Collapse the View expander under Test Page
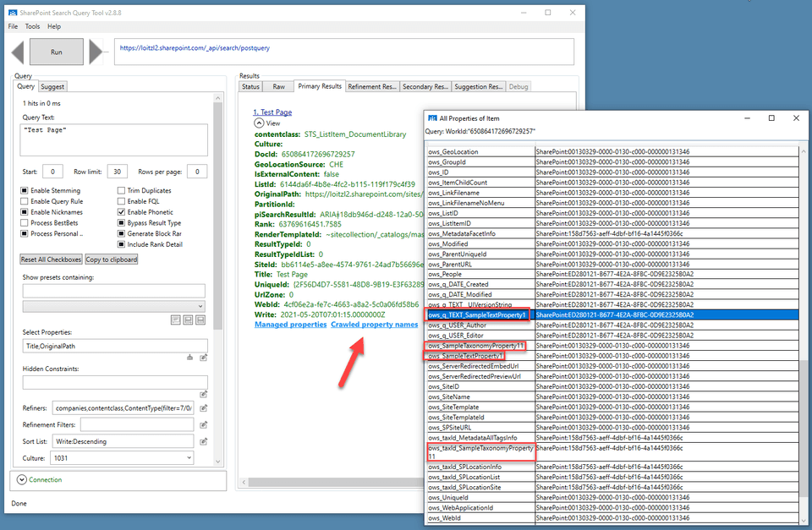 (x=259, y=123)
